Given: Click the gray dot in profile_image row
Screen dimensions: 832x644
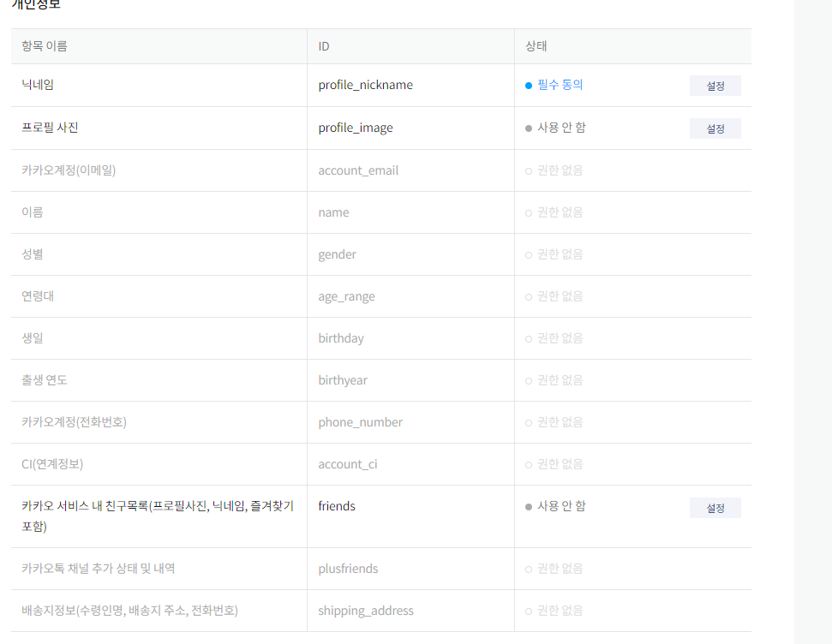Looking at the screenshot, I should 529,128.
